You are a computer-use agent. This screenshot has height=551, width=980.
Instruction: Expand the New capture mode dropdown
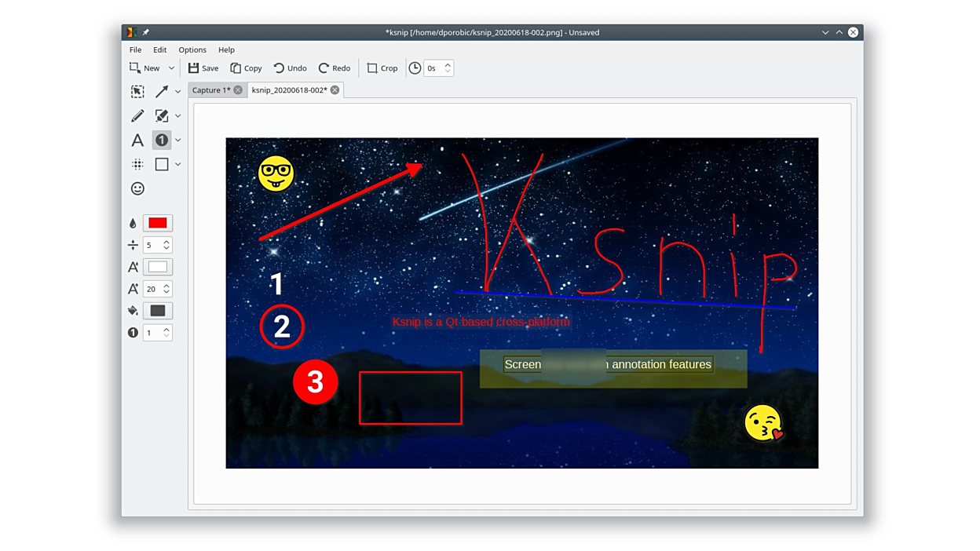pos(171,68)
